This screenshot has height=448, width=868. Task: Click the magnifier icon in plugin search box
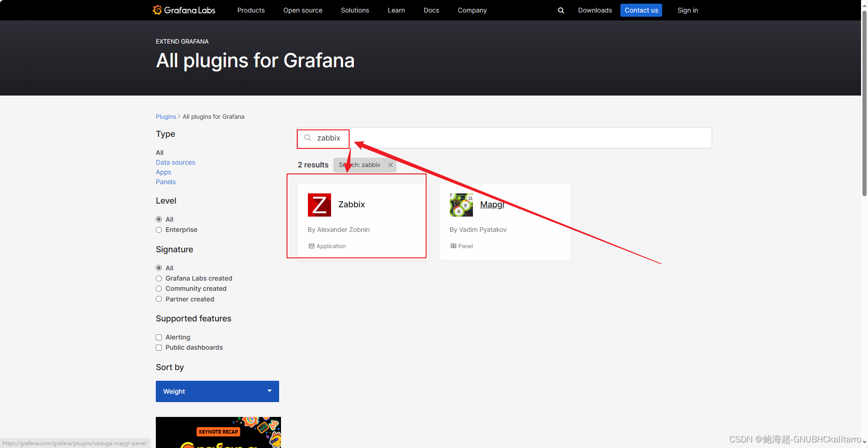[308, 138]
